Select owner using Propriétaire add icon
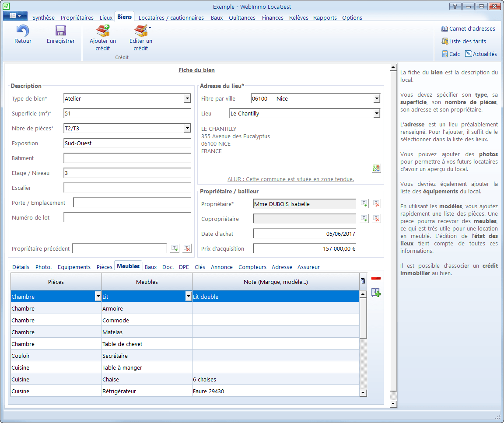 click(x=364, y=204)
